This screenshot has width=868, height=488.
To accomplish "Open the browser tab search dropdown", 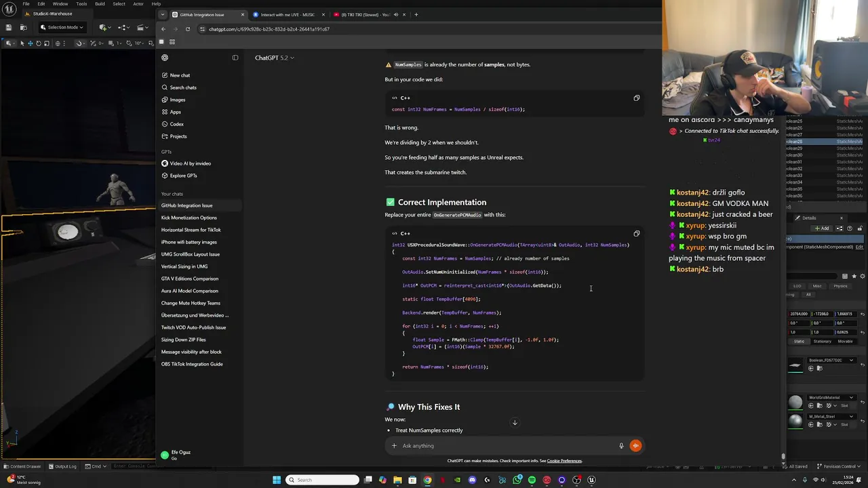I will click(x=163, y=14).
